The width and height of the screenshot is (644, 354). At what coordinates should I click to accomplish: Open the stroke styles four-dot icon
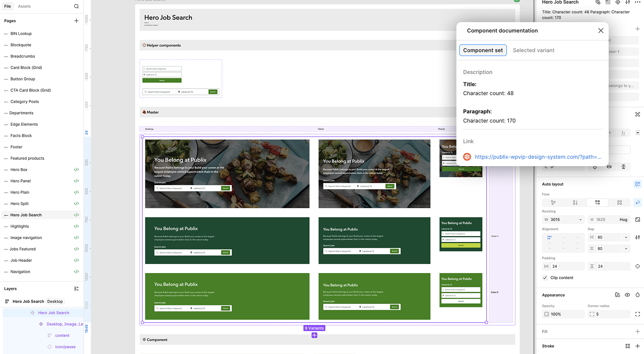pos(628,346)
